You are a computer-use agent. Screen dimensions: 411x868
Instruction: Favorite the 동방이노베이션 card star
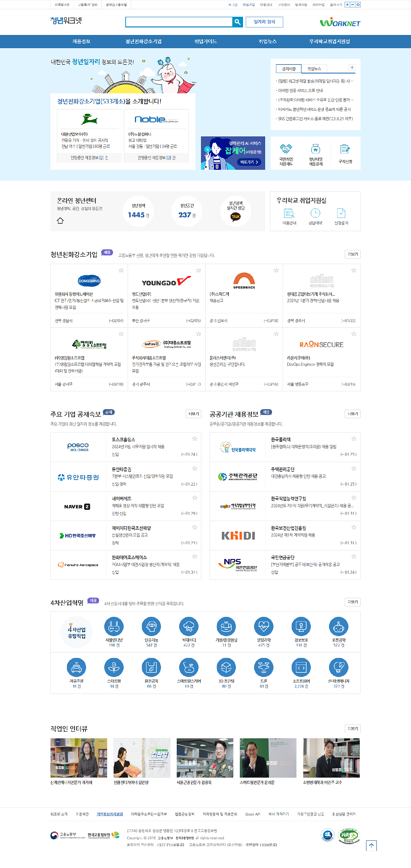coord(121,270)
